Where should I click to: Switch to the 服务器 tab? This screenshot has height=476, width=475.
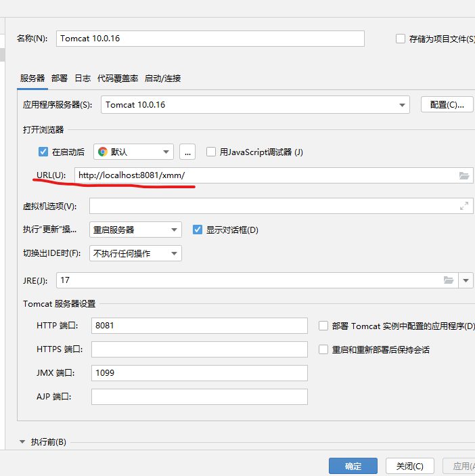click(x=32, y=79)
